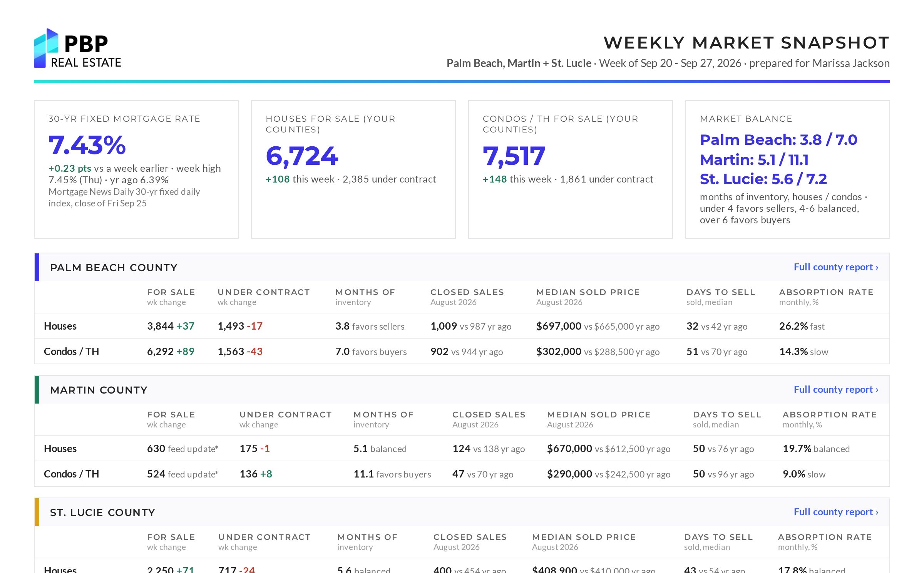Click absorption rate 26.2% fast

[802, 326]
